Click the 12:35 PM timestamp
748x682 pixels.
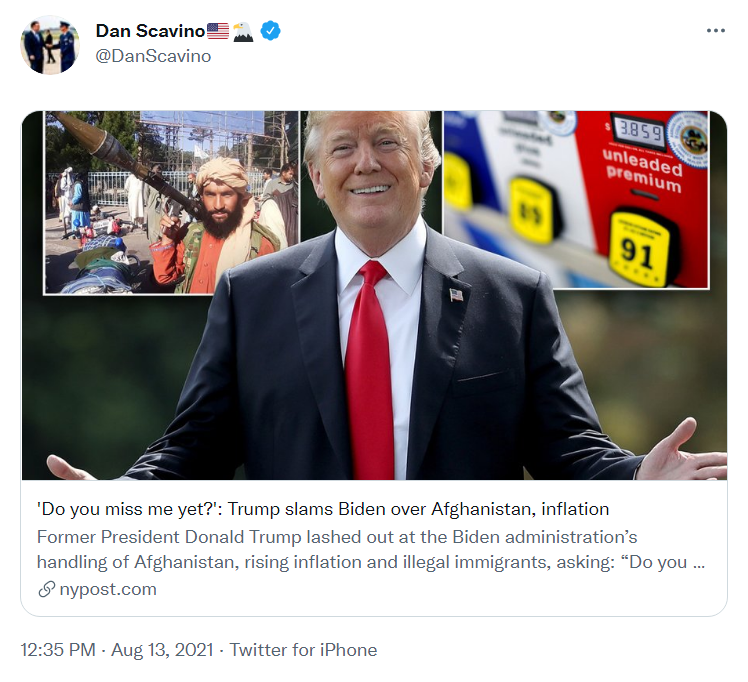pos(58,650)
